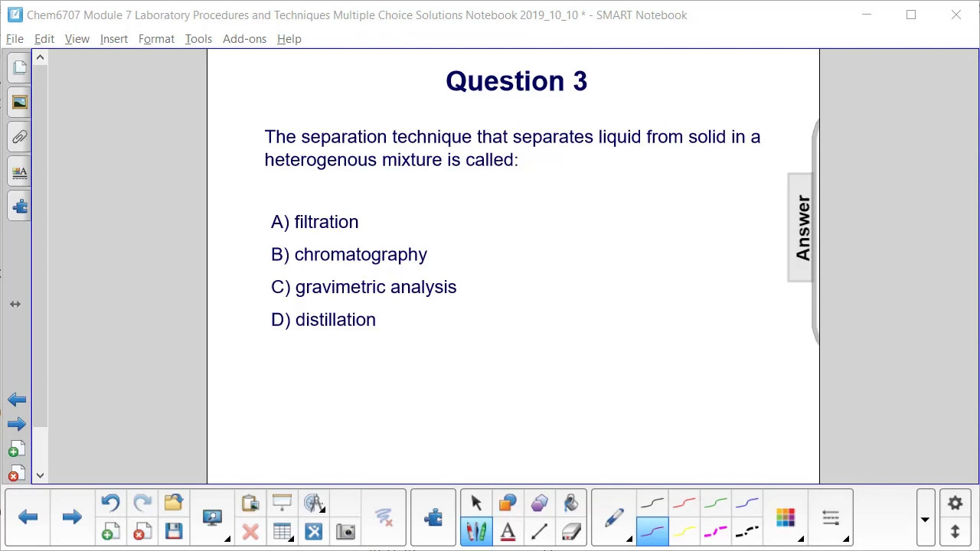Screen dimensions: 980x551
Task: Select the black pen line style
Action: point(652,503)
